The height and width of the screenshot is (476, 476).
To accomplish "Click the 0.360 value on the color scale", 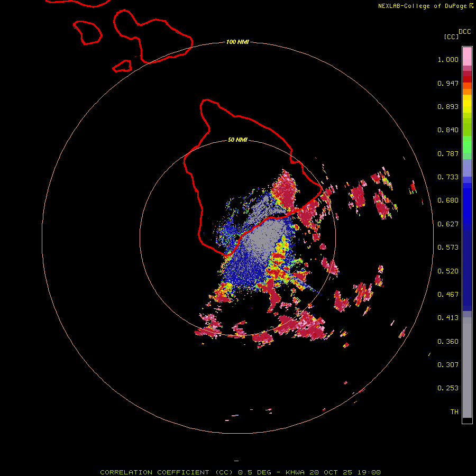I will point(448,342).
